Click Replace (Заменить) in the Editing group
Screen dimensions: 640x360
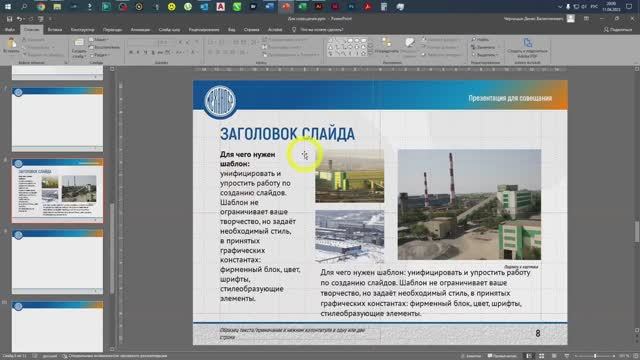click(x=484, y=47)
